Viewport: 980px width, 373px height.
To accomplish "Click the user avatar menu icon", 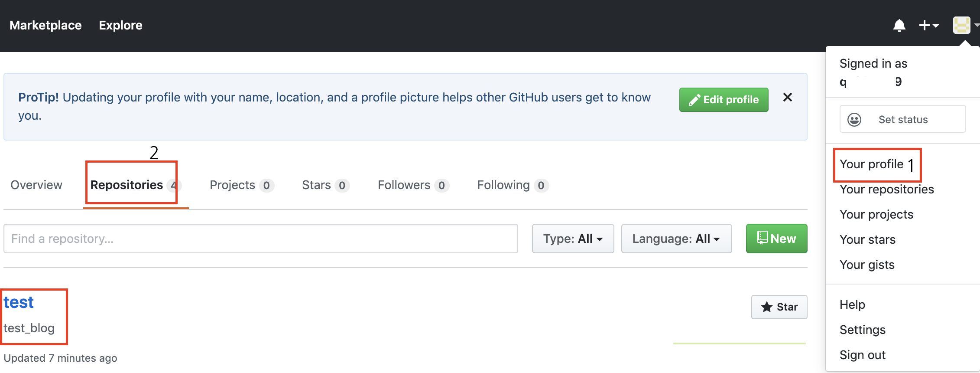I will click(x=961, y=25).
